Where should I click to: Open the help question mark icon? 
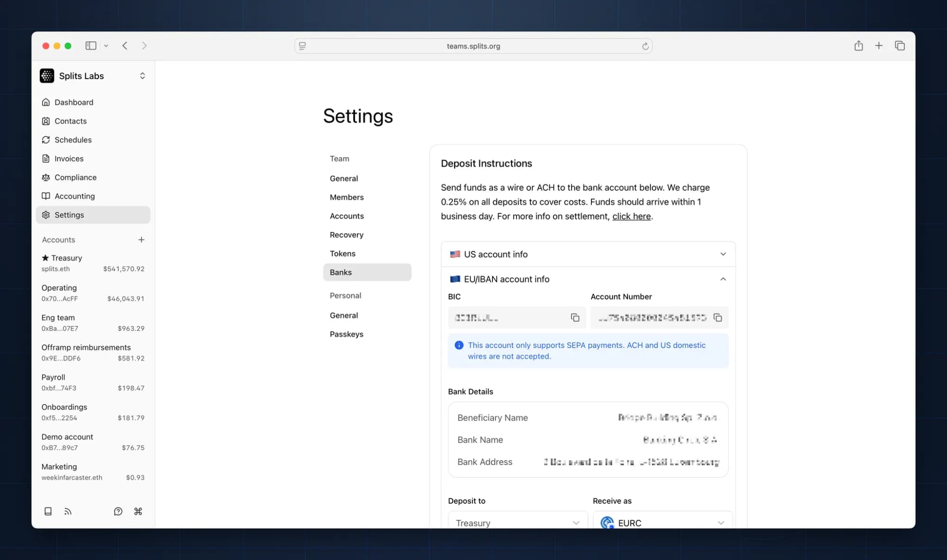tap(118, 511)
